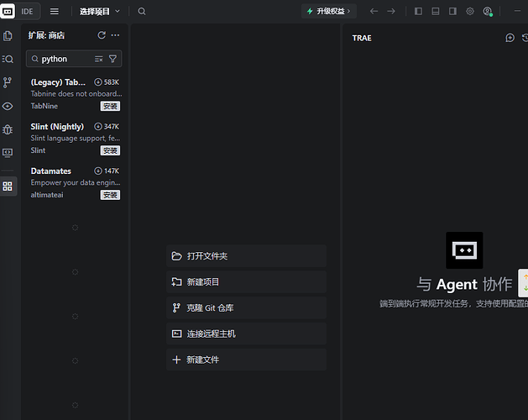Open remote explorer monitor icon
528x420 pixels.
point(8,153)
